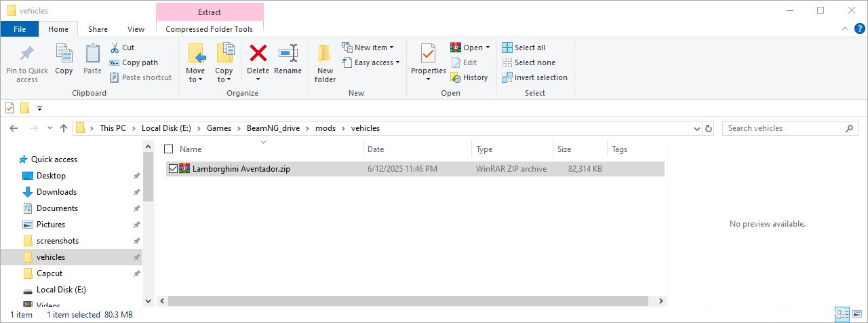Click Paste shortcut option

[140, 77]
